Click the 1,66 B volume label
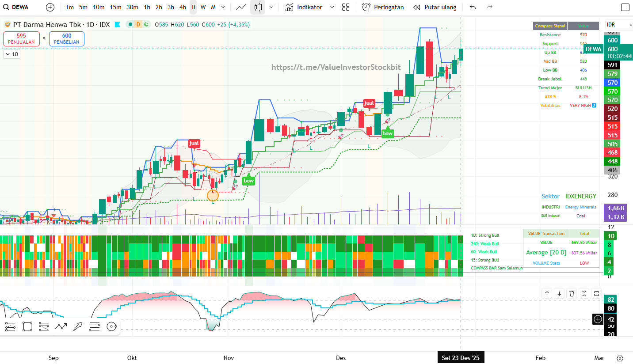The width and height of the screenshot is (633, 364). point(616,208)
